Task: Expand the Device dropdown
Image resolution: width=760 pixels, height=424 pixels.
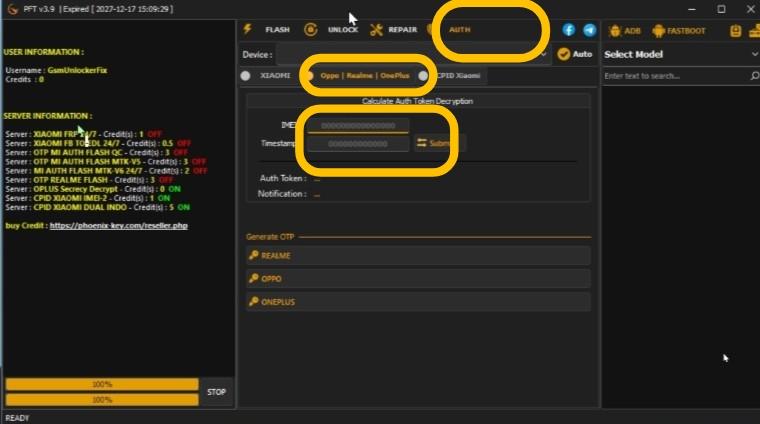Action: [413, 54]
